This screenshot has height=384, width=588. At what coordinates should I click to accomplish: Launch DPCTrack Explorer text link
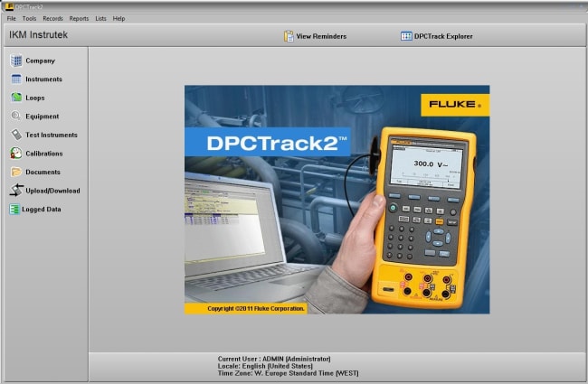443,36
